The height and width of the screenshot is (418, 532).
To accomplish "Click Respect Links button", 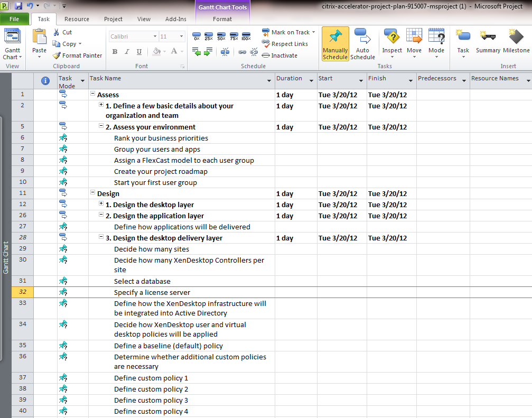I will (x=285, y=44).
